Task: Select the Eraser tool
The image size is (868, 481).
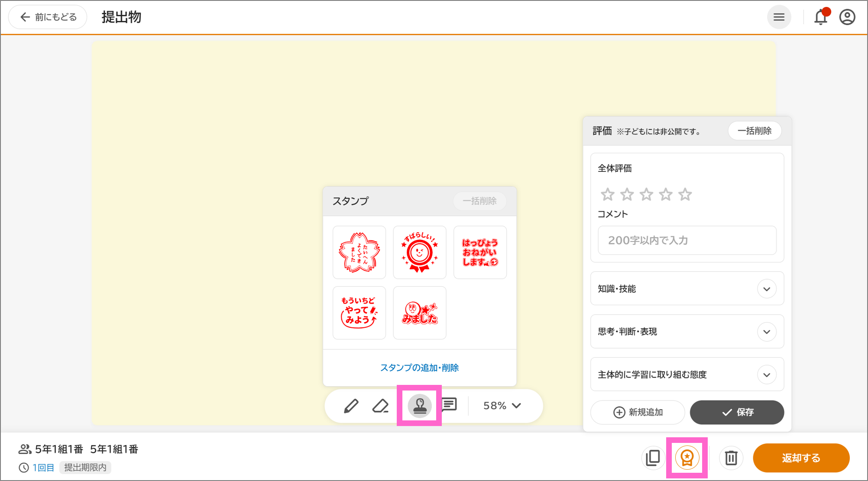Action: point(380,406)
